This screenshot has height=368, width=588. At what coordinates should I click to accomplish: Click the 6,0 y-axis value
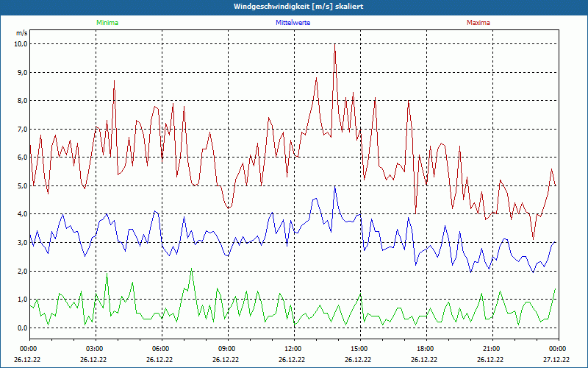pos(23,158)
